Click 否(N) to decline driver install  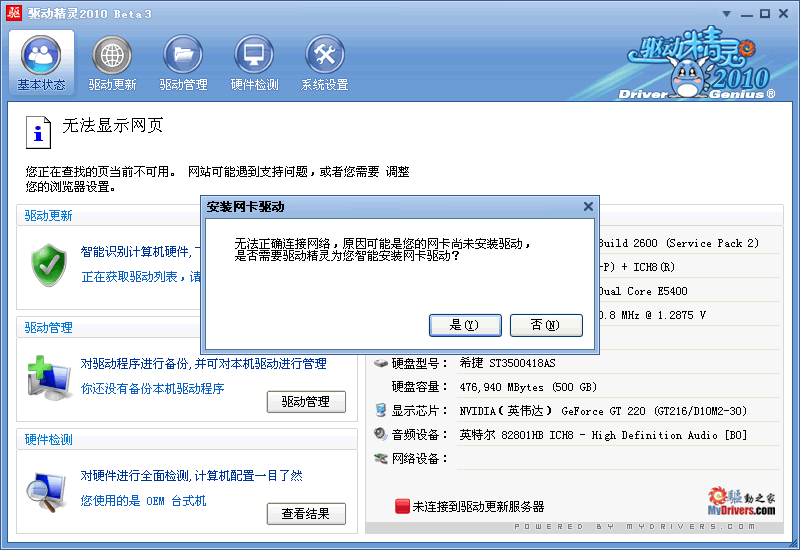point(546,325)
